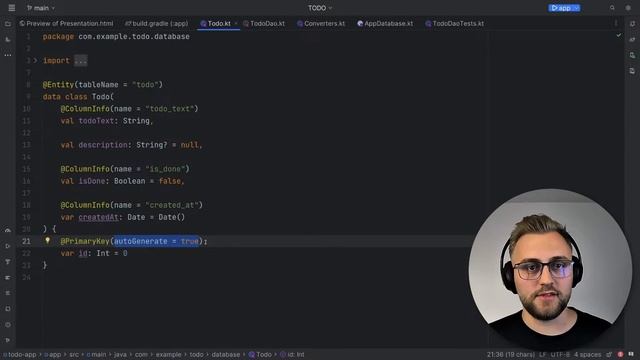The height and width of the screenshot is (360, 640).
Task: Click 'id: Int' in breadcrumb bar
Action: [292, 354]
